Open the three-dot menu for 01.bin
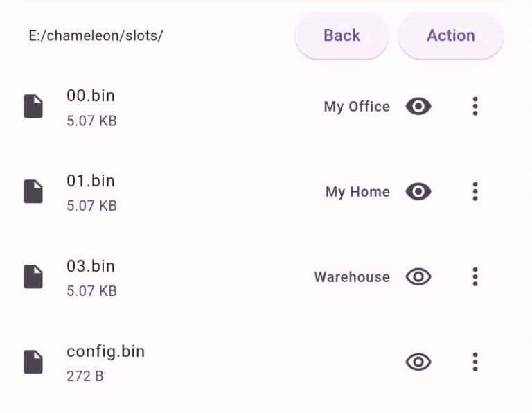 (x=475, y=191)
